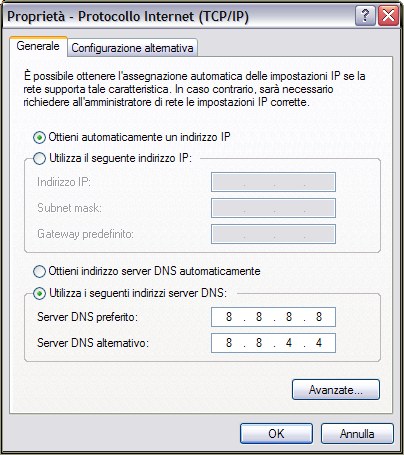Click third octet of Server DNS alternativo

click(289, 343)
